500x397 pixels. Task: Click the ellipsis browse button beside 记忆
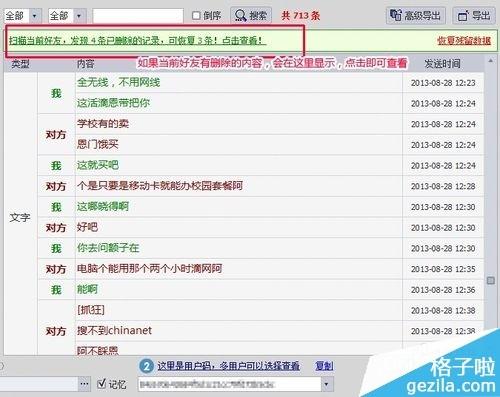point(84,384)
